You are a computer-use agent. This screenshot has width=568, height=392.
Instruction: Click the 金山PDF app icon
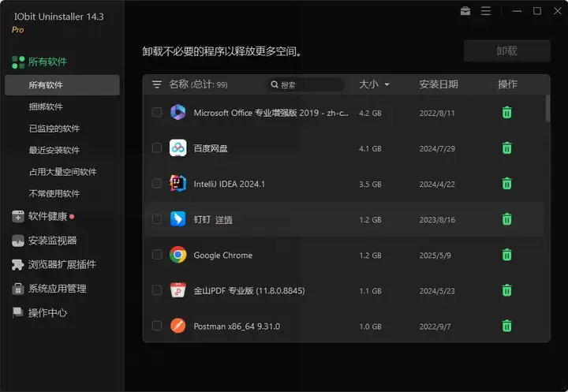tap(177, 289)
